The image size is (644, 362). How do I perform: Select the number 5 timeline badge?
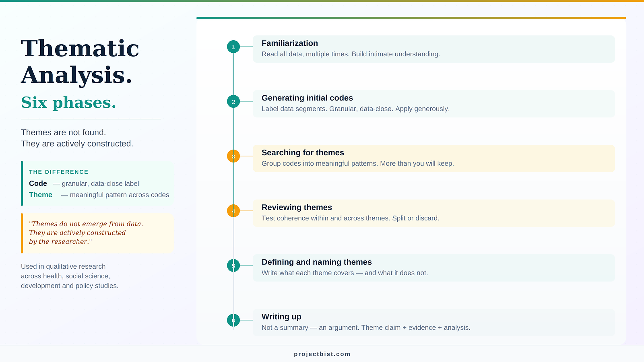point(233,265)
